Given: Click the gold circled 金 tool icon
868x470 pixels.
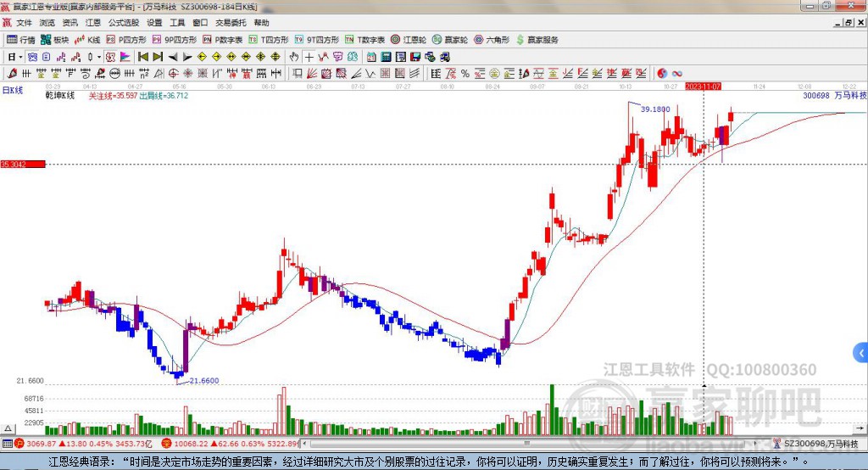Looking at the screenshot, I should pyautogui.click(x=494, y=74).
